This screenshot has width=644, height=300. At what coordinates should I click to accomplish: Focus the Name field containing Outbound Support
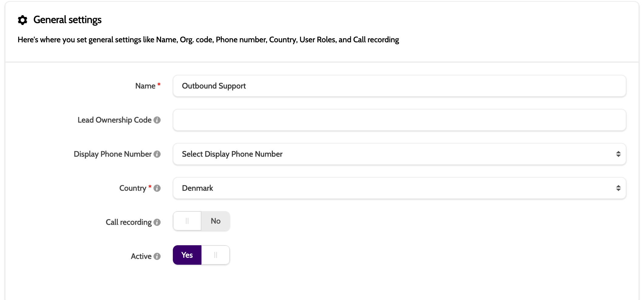(x=399, y=86)
